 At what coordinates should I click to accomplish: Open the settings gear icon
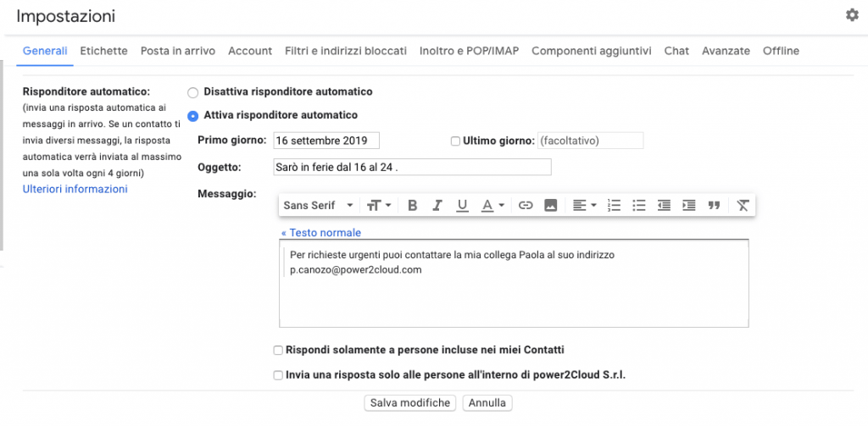tap(852, 15)
